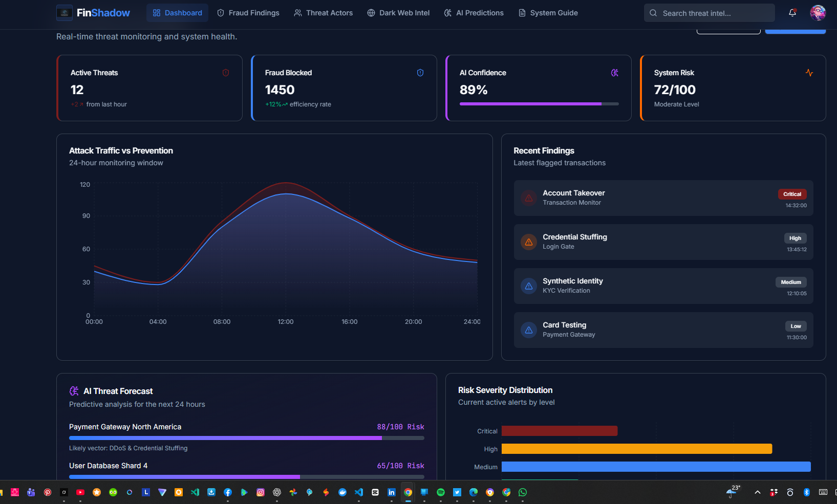Click the shield icon on Fraud Blocked card

[420, 73]
